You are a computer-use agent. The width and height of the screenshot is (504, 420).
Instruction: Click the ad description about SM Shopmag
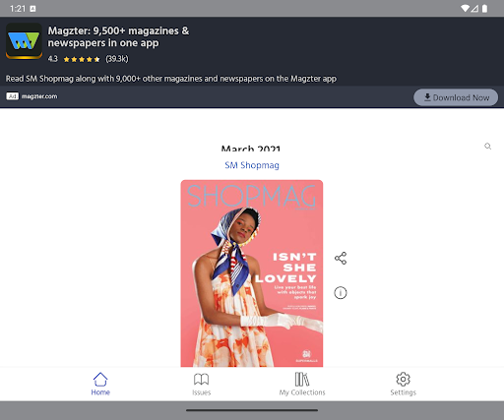[171, 79]
